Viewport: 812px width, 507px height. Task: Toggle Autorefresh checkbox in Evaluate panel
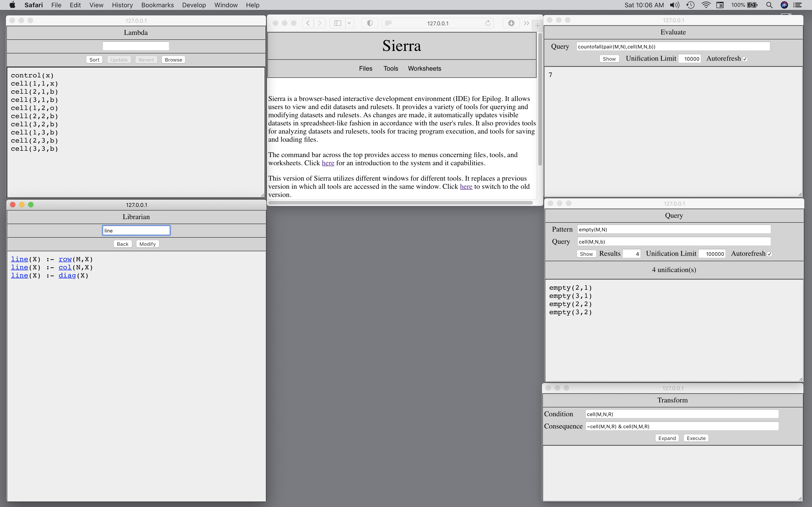745,59
